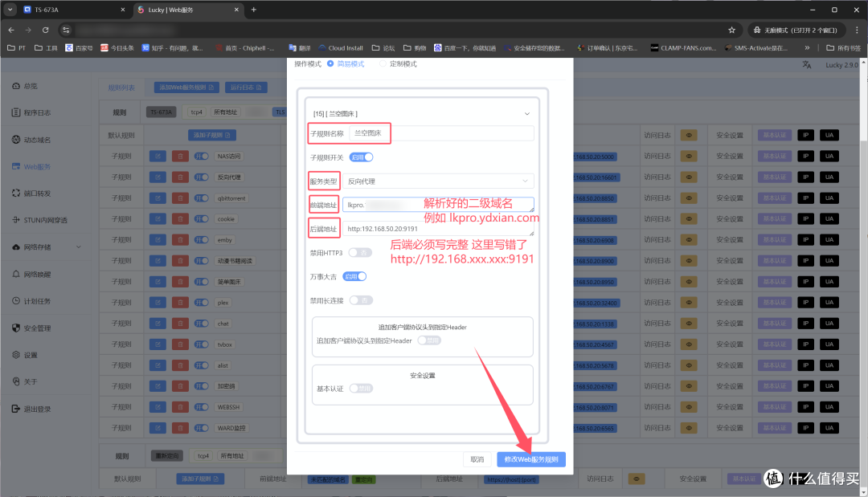The image size is (868, 497).
Task: Open a new browser tab
Action: [x=253, y=10]
